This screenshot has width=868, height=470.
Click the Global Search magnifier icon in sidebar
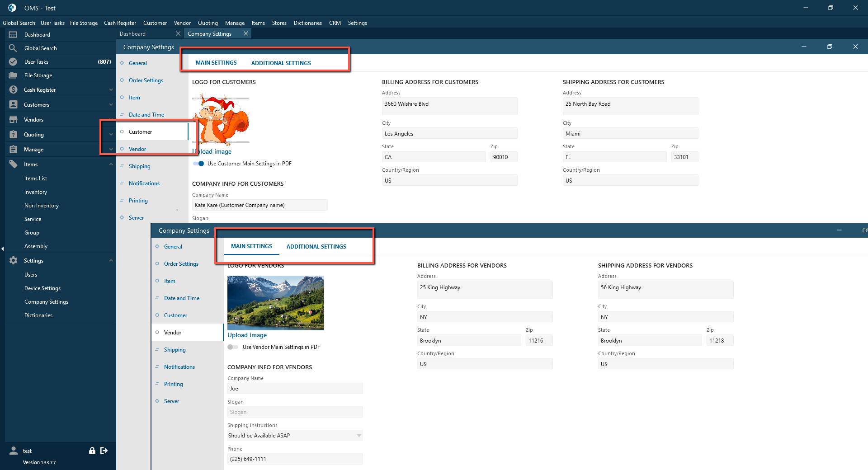coord(13,48)
